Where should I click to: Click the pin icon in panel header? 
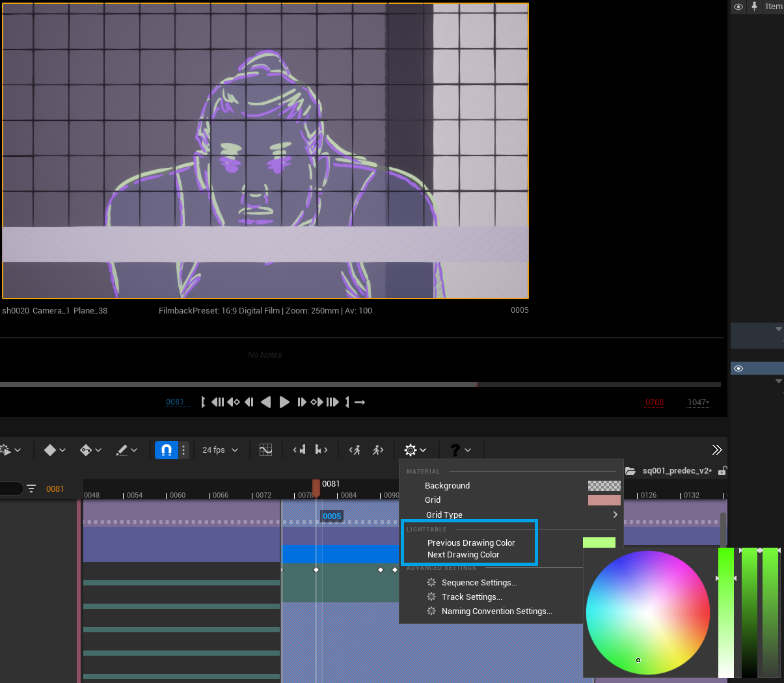click(755, 7)
